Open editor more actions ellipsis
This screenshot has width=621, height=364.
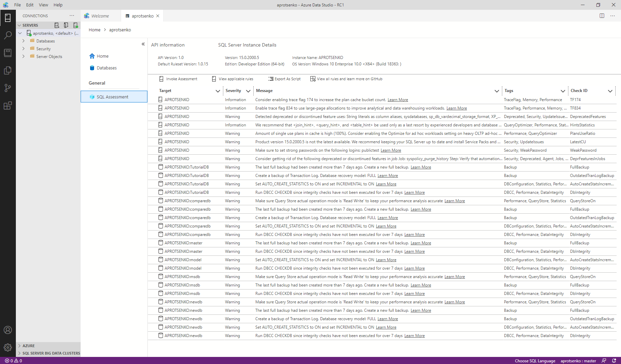pyautogui.click(x=613, y=16)
